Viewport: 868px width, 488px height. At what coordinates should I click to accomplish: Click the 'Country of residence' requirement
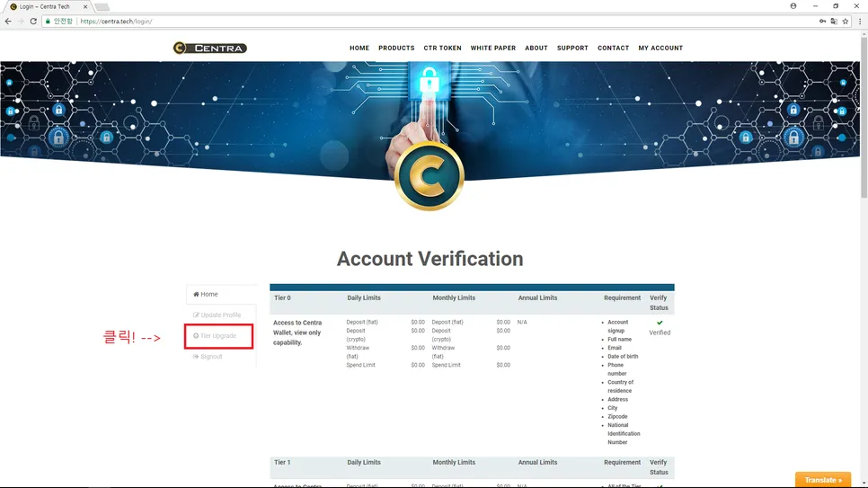point(621,386)
